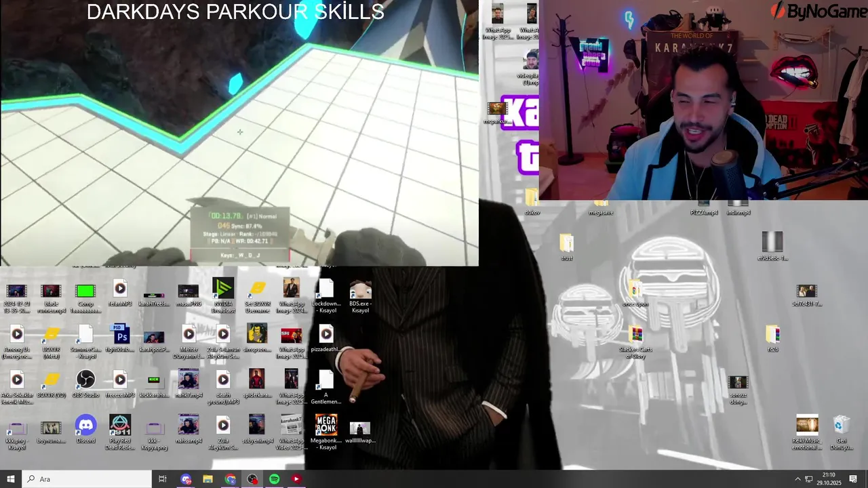Open File Explorer from the taskbar
The width and height of the screenshot is (868, 488).
[x=208, y=479]
